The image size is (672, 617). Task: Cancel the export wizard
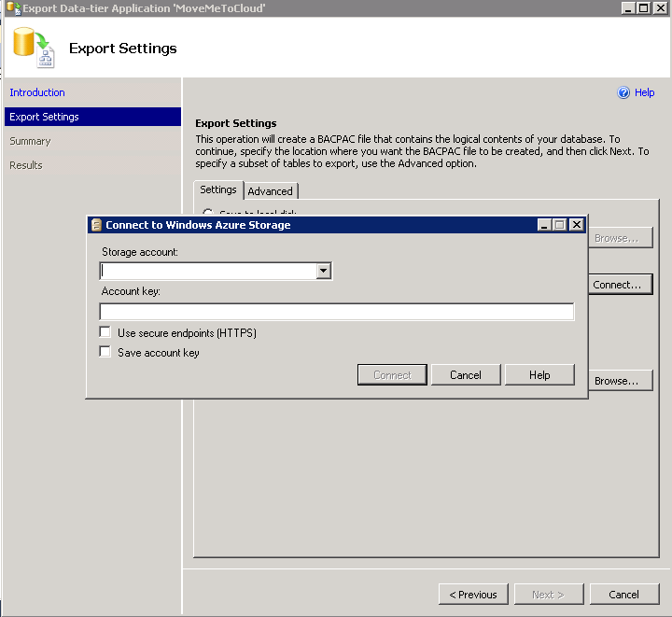pyautogui.click(x=623, y=595)
